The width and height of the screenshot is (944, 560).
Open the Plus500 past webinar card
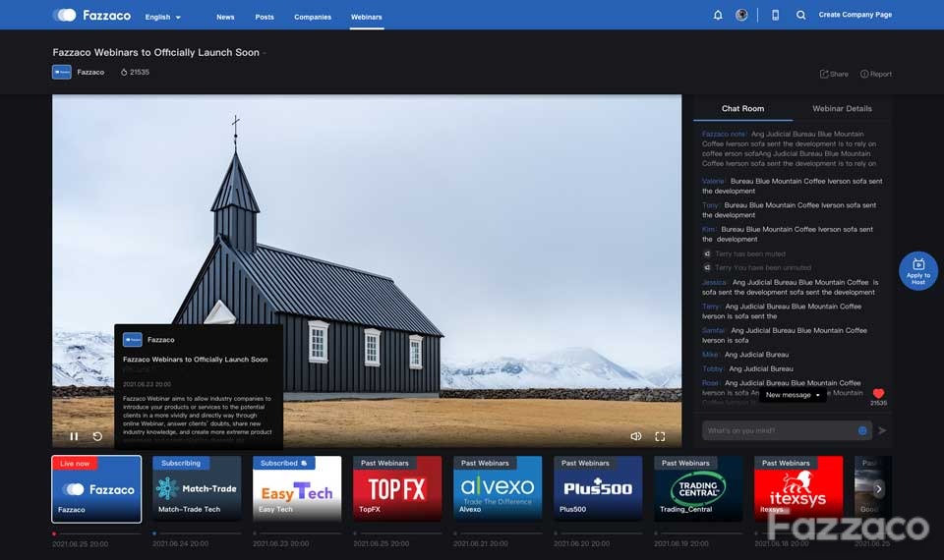(x=598, y=489)
